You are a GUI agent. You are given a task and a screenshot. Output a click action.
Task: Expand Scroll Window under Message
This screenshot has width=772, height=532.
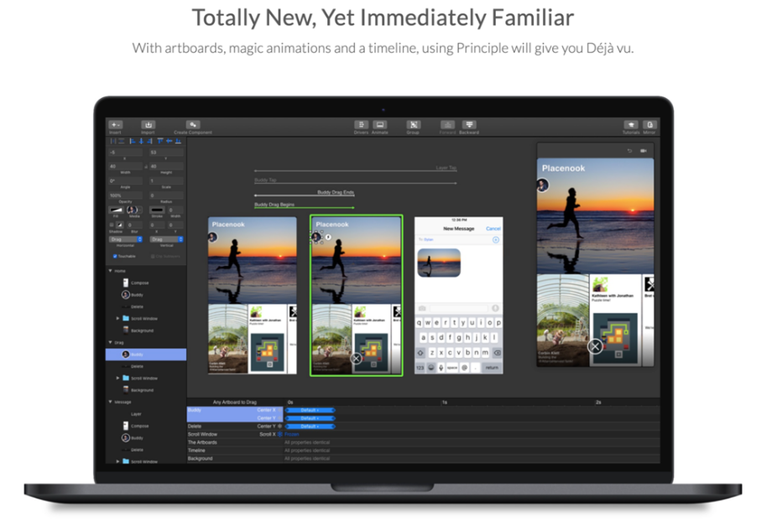(117, 462)
